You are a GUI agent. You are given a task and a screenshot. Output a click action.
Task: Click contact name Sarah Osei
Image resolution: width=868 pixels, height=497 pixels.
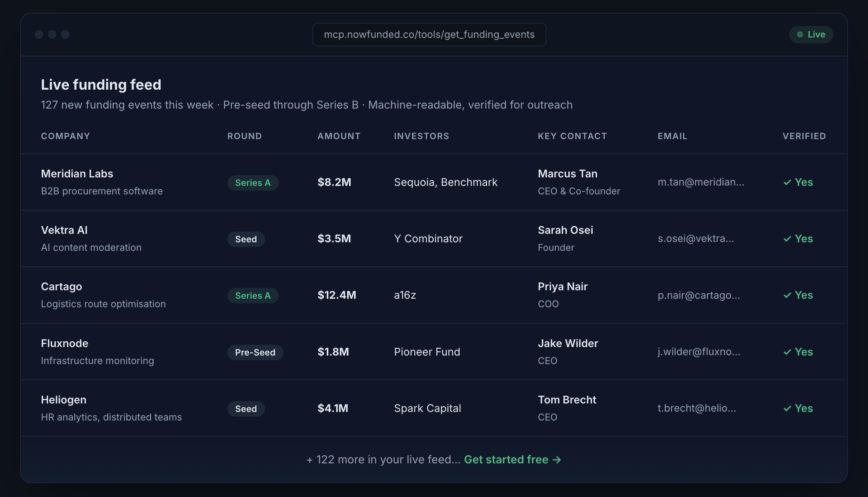pos(565,230)
